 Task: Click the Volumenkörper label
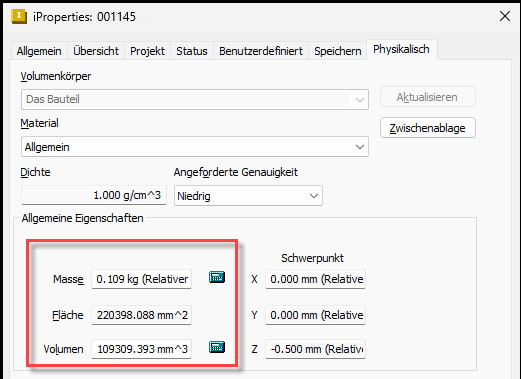click(56, 76)
